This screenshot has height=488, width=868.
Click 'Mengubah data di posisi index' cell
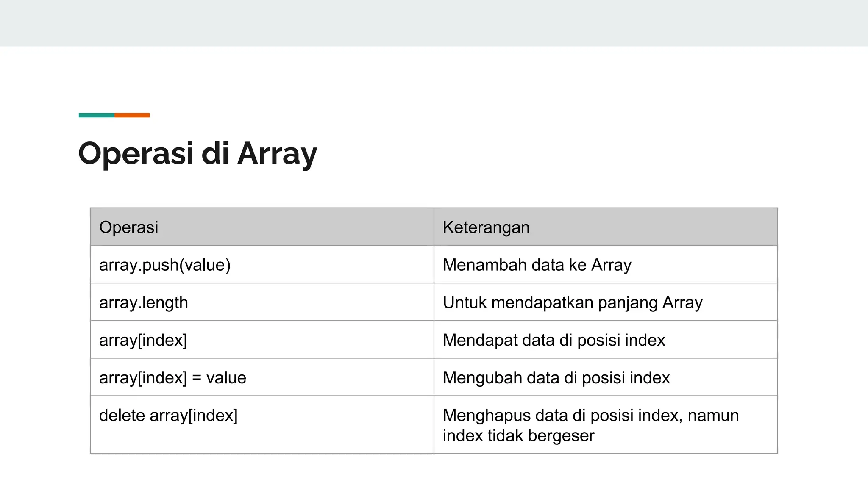[606, 377]
